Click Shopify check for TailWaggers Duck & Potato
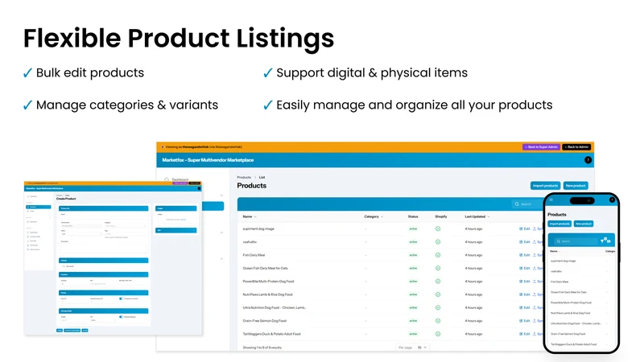The height and width of the screenshot is (362, 644). coord(438,334)
